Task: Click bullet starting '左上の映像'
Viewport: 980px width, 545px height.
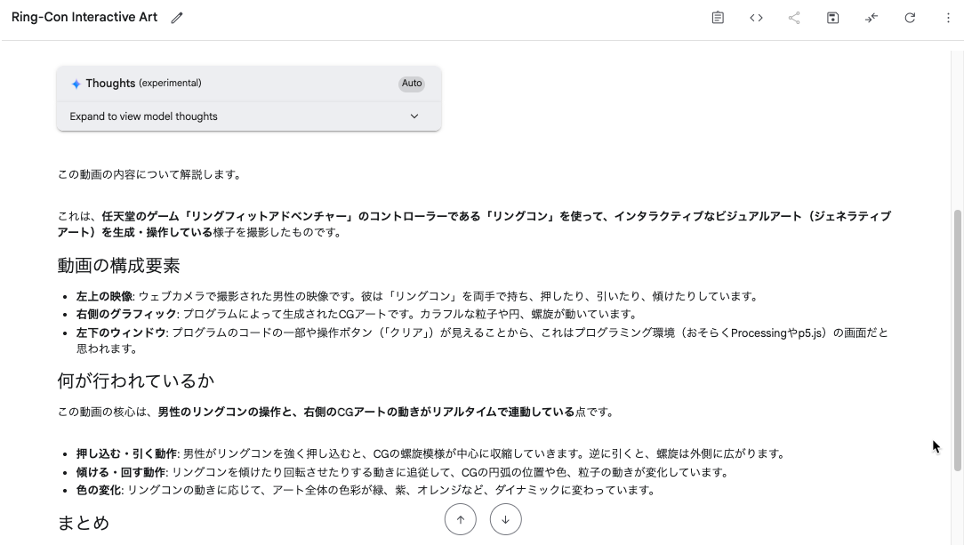Action: tap(417, 296)
